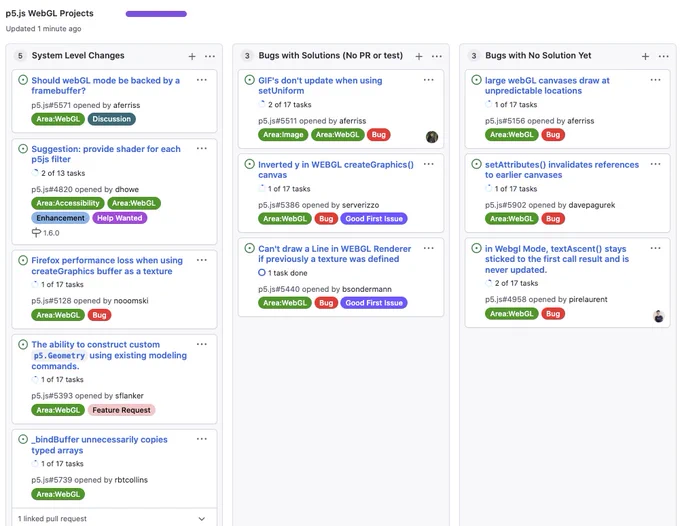This screenshot has width=680, height=526.
Task: Open card menu for Can't draw a Line issue
Action: [x=428, y=248]
